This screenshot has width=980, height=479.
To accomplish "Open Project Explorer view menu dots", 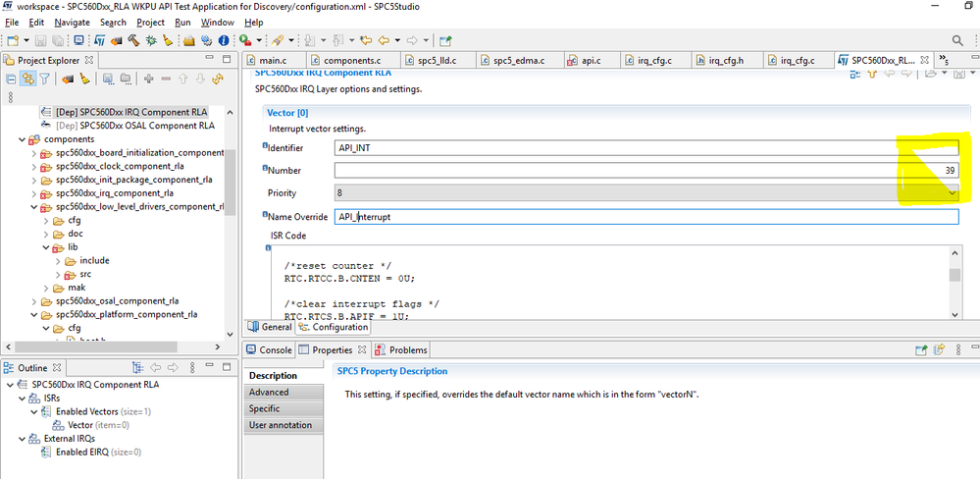I will [10, 97].
